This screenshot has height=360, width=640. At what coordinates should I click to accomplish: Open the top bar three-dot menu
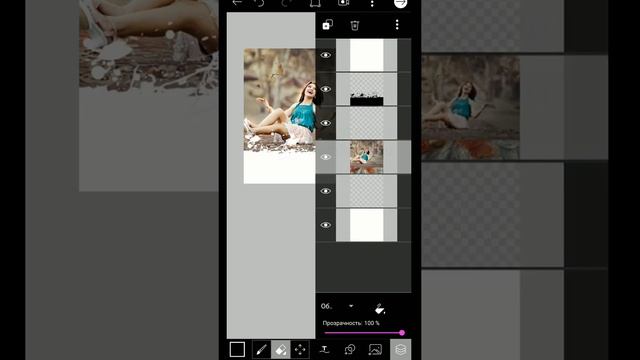pos(372,3)
